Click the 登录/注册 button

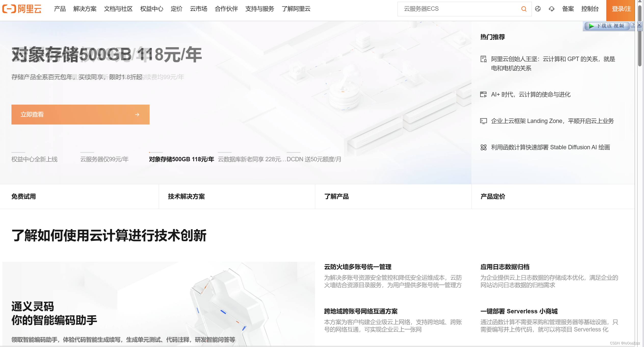tap(621, 9)
